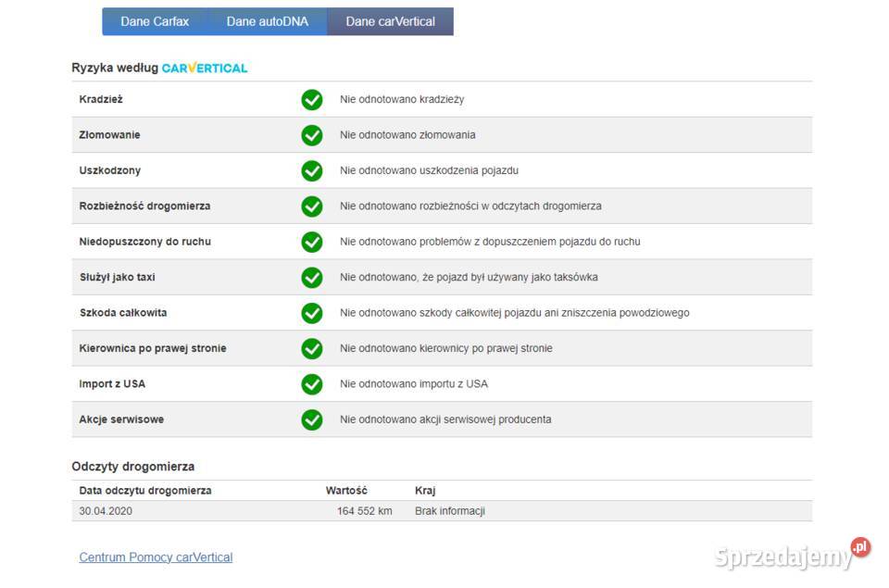Click the Kierownica po prawej stronie label
889x588 pixels.
pyautogui.click(x=153, y=349)
